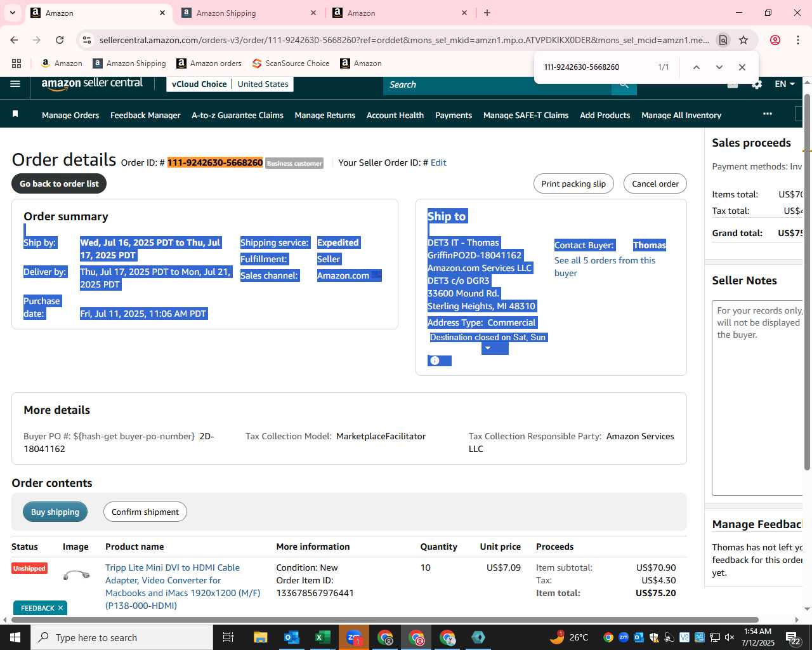Open the Windows Start menu

point(15,637)
